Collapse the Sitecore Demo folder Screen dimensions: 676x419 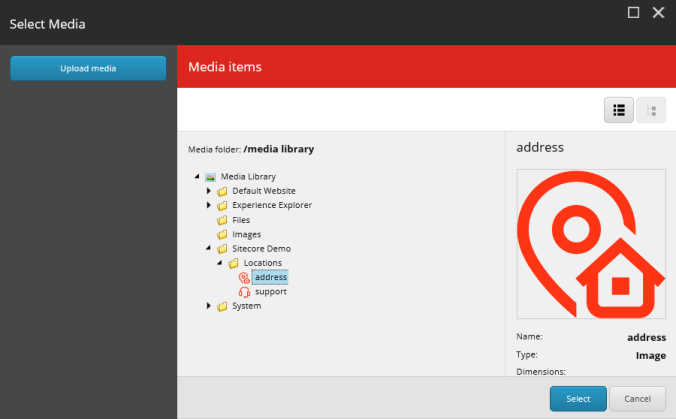(209, 249)
